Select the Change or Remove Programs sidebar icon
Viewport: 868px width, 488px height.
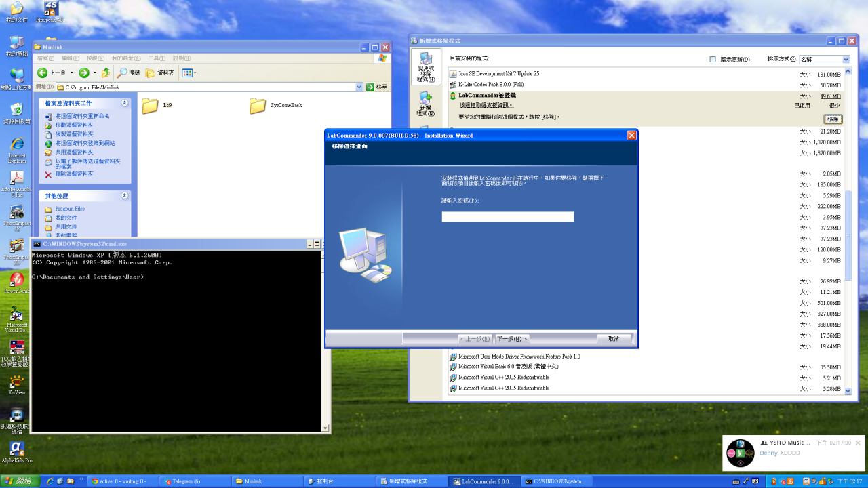click(x=426, y=68)
